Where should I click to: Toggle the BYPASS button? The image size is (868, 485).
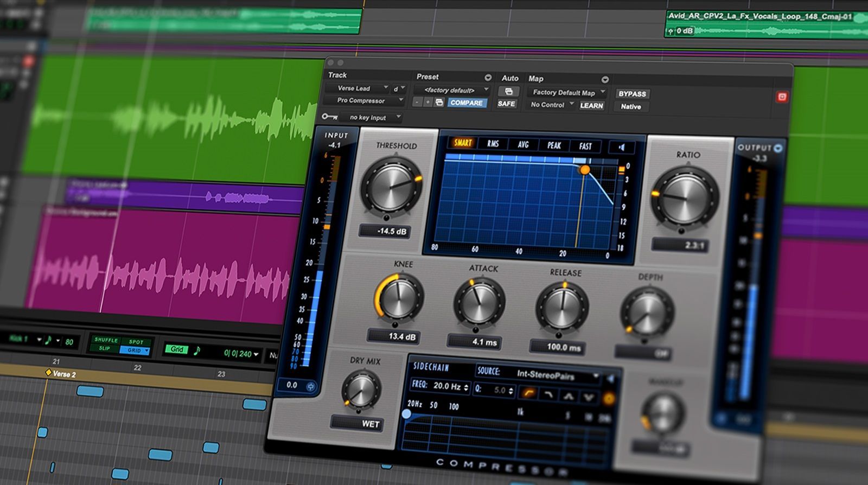(x=632, y=94)
